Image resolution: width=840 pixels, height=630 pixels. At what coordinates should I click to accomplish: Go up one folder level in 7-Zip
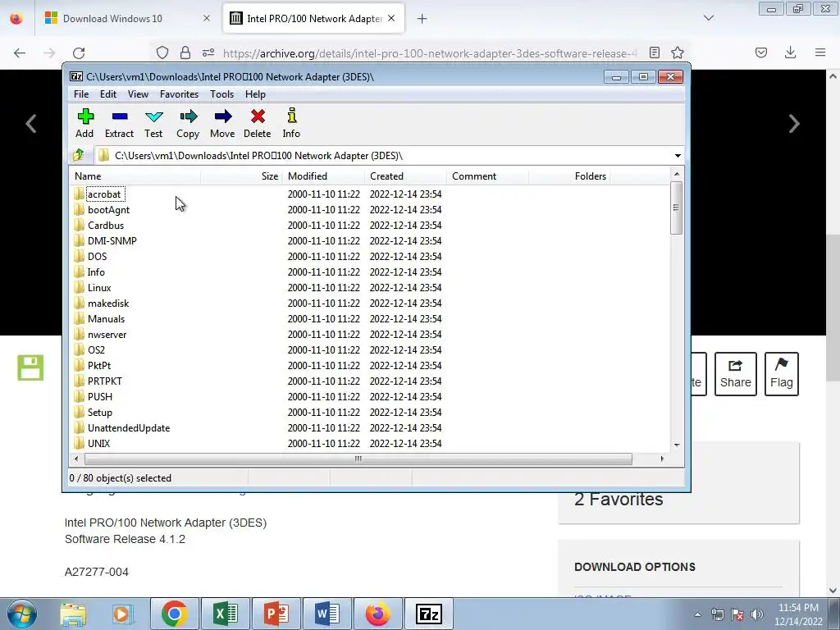[79, 155]
